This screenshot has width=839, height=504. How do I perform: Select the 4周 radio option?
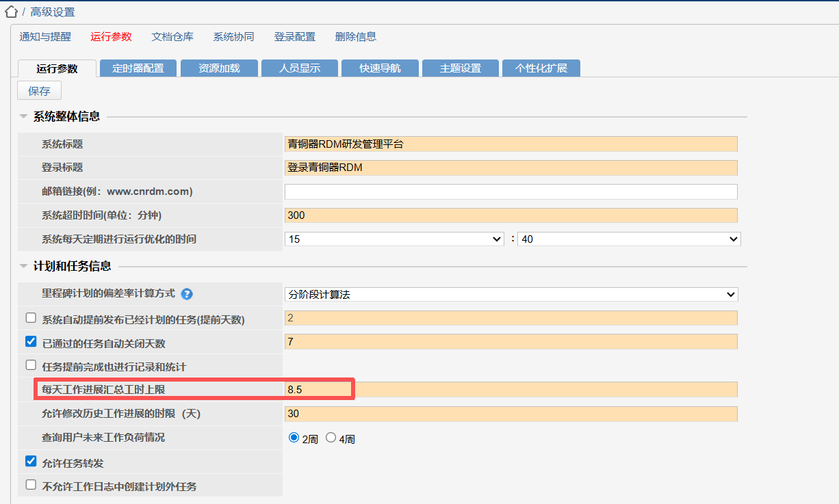[x=331, y=438]
